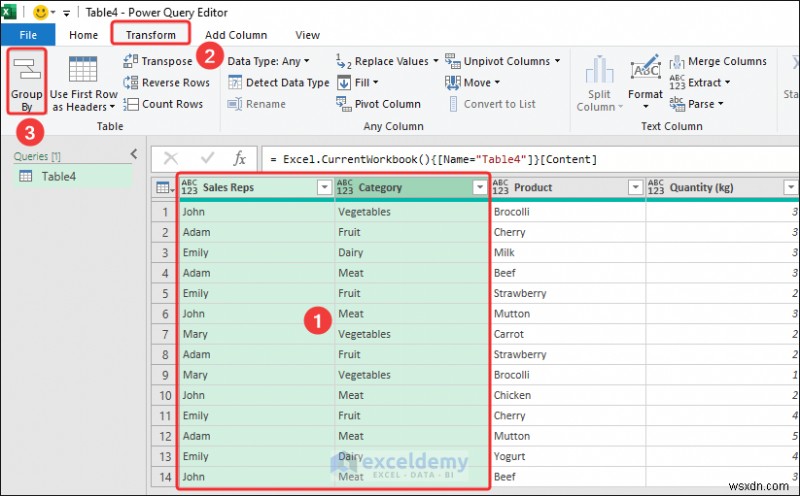800x496 pixels.
Task: Open the Data Type: Any dropdown
Action: click(268, 61)
